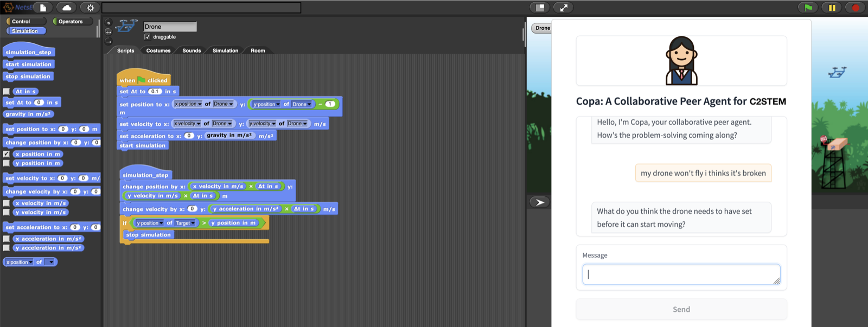Pause all scripts with the yellow pause button
868x327 pixels.
tap(832, 8)
